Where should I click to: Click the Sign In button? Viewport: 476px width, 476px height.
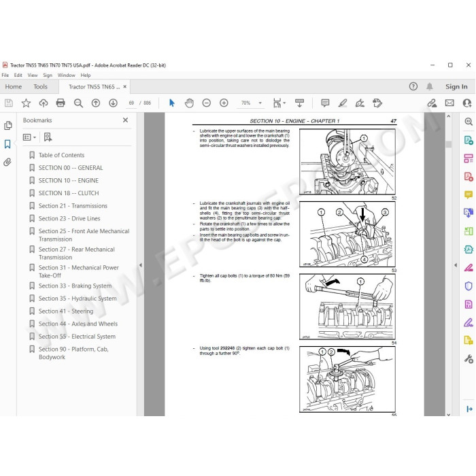click(x=456, y=87)
